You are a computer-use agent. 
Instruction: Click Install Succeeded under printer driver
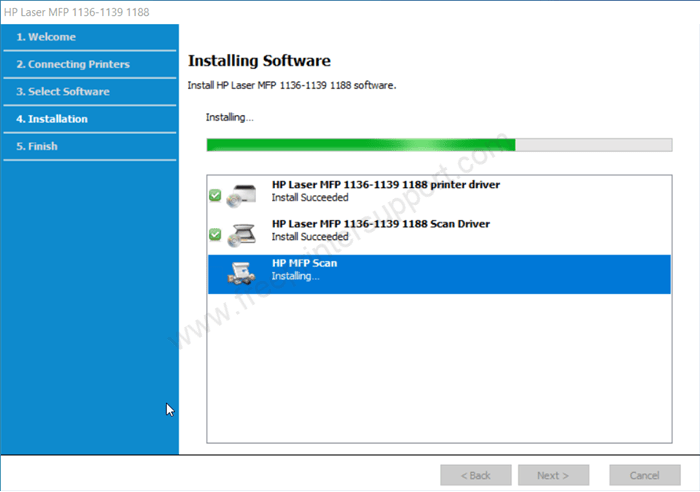pos(310,197)
